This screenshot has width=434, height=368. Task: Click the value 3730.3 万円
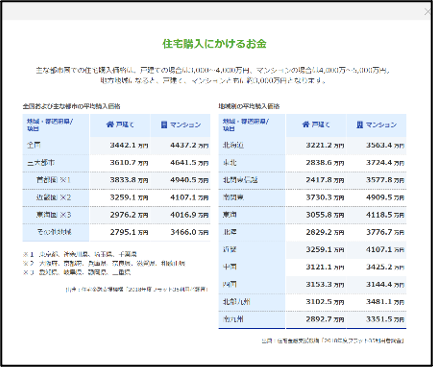(325, 197)
